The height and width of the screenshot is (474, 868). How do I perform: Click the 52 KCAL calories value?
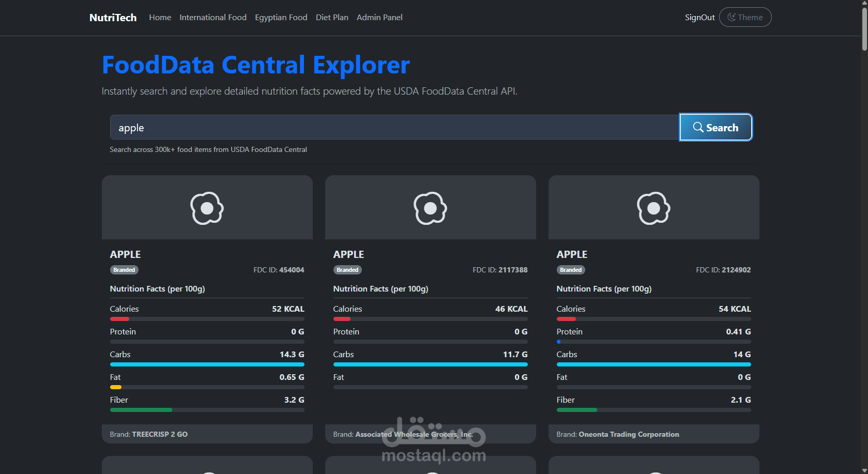pos(288,309)
